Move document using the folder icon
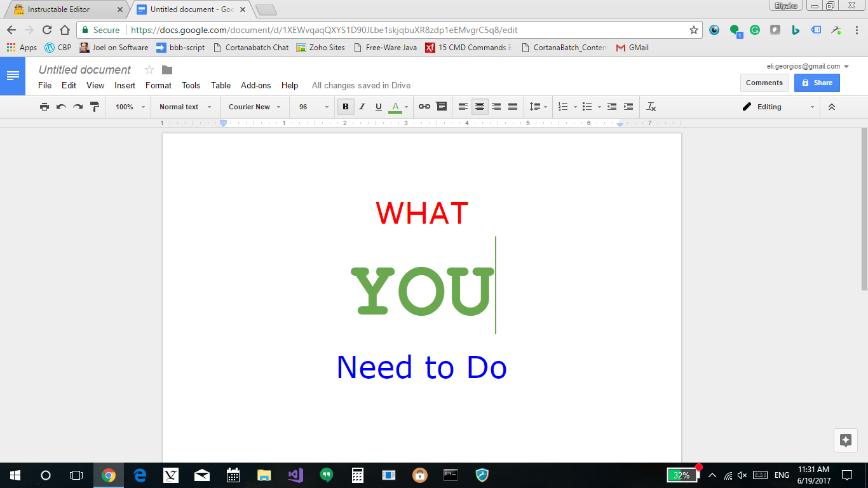This screenshot has width=868, height=488. tap(167, 70)
